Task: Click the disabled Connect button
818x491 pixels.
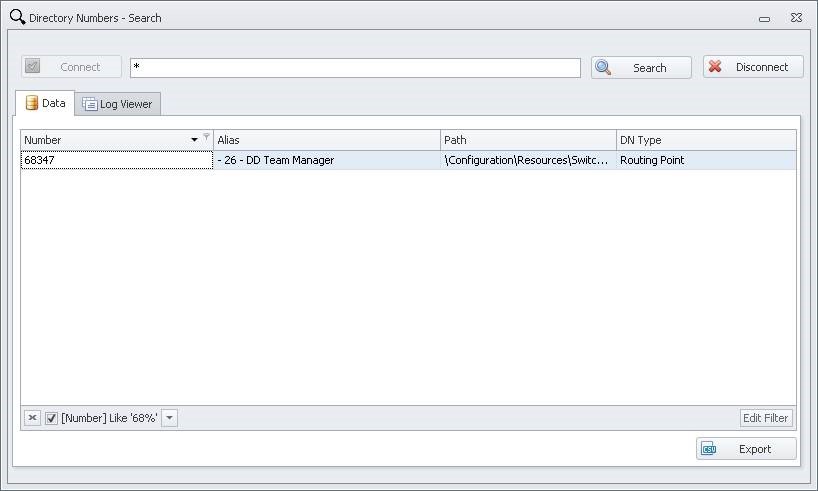Action: tap(71, 67)
